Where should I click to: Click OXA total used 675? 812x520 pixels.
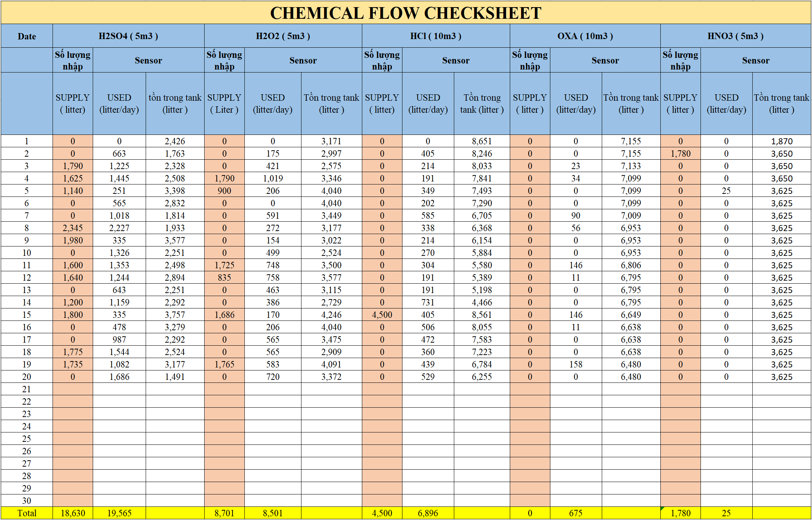[x=576, y=513]
